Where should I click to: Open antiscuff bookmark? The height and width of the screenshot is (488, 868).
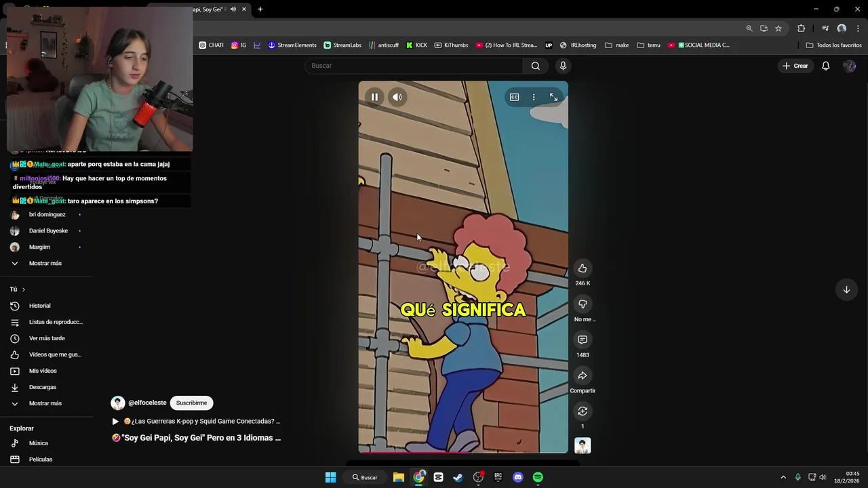[384, 45]
